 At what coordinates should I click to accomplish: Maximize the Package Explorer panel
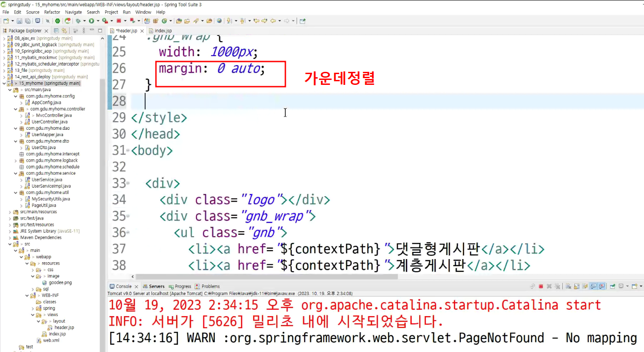(100, 31)
